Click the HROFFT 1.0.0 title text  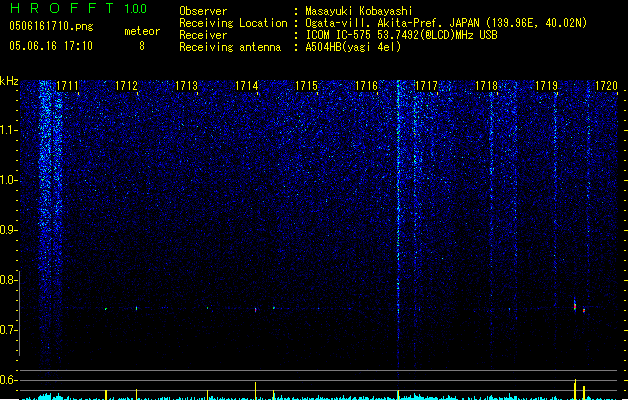(78, 8)
